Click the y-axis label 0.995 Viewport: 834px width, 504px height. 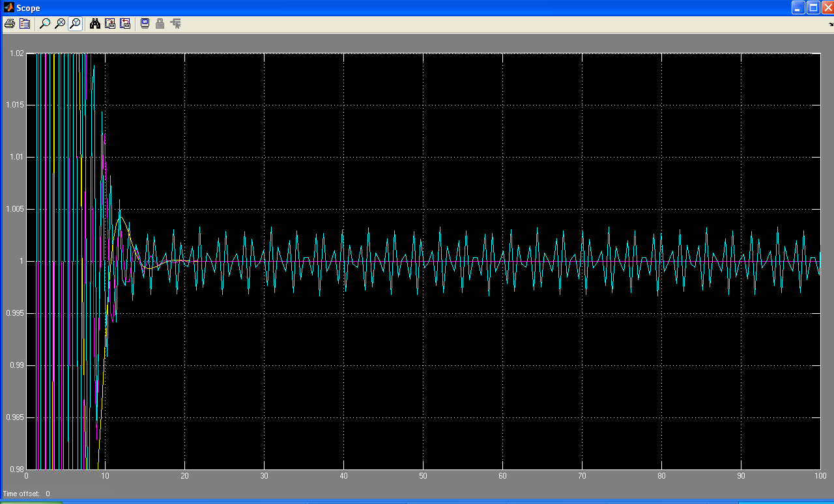tap(14, 313)
